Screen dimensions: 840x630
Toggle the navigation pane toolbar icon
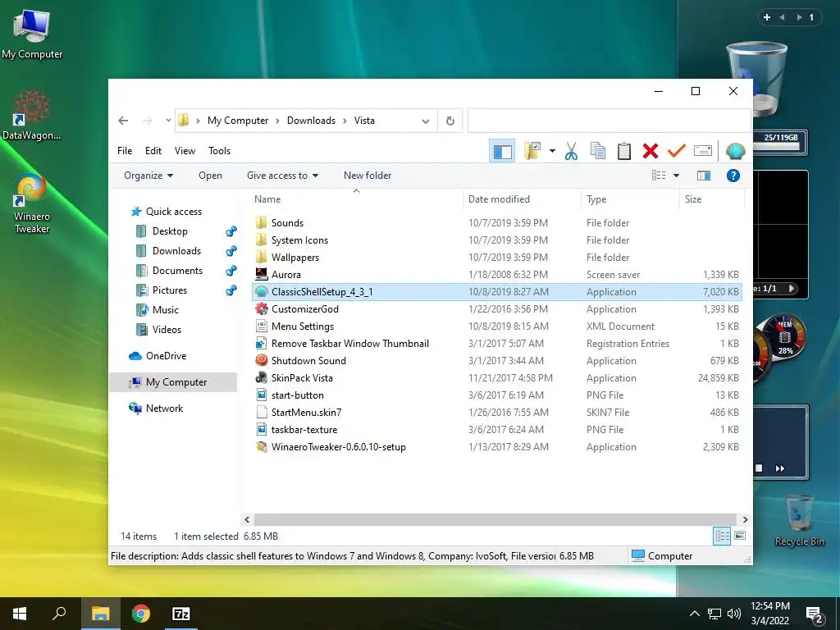502,151
